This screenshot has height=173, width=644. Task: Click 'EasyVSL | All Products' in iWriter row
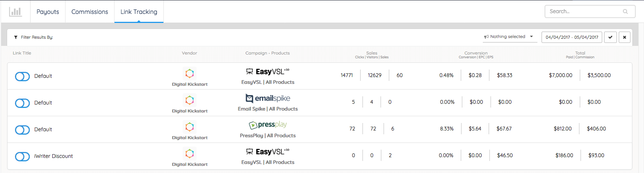point(268,162)
